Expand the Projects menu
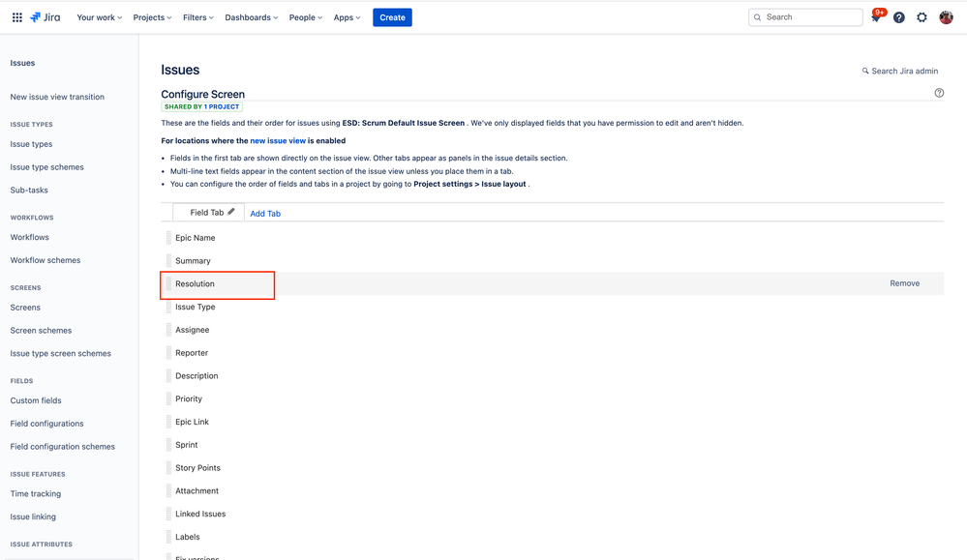 (152, 17)
